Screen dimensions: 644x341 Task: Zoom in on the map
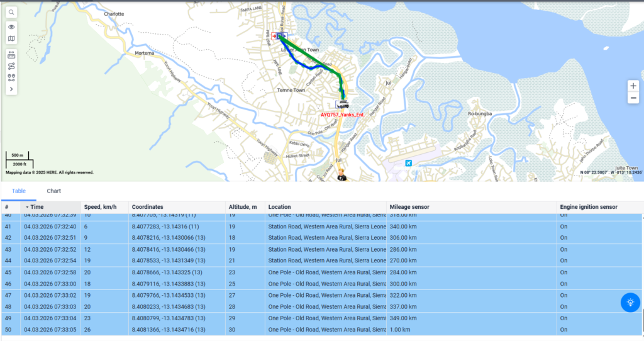[x=633, y=86]
